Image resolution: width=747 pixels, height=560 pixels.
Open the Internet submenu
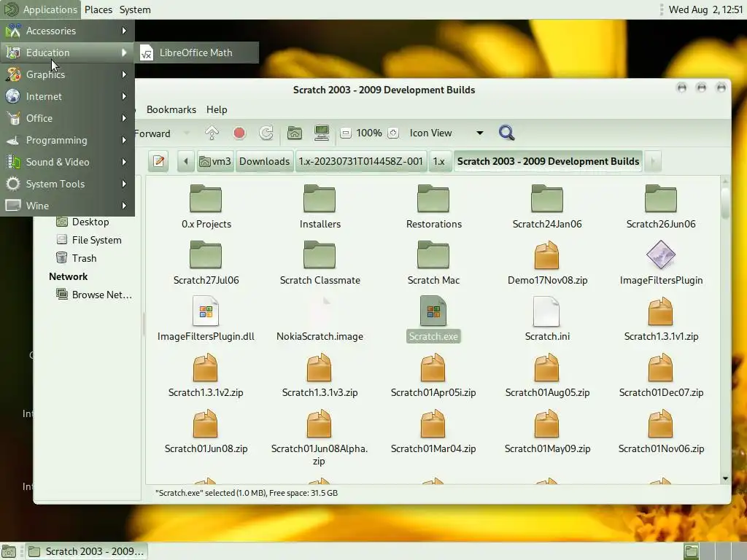pos(67,97)
